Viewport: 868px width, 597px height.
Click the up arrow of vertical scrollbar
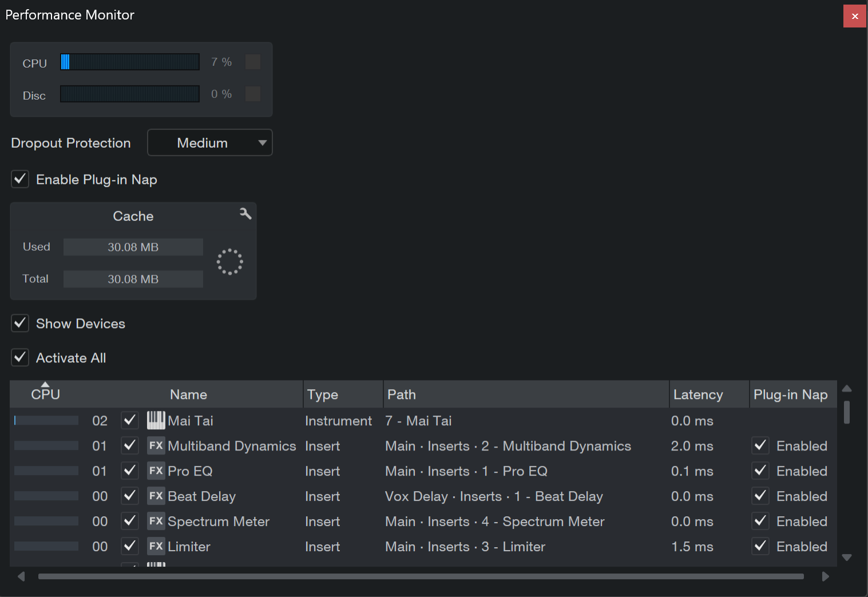click(x=847, y=389)
